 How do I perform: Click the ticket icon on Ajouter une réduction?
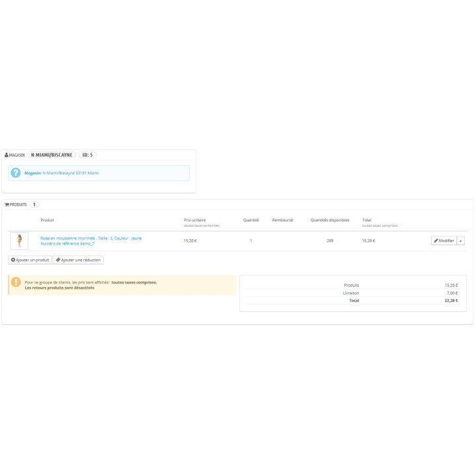point(58,260)
